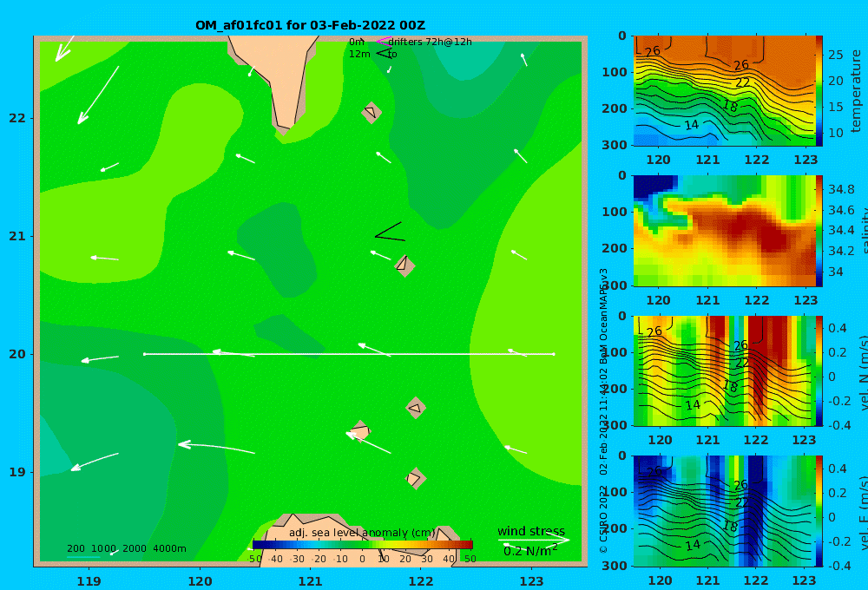Click the white transect line at latitude 20
Screen dimensions: 868x590
[x=349, y=354]
